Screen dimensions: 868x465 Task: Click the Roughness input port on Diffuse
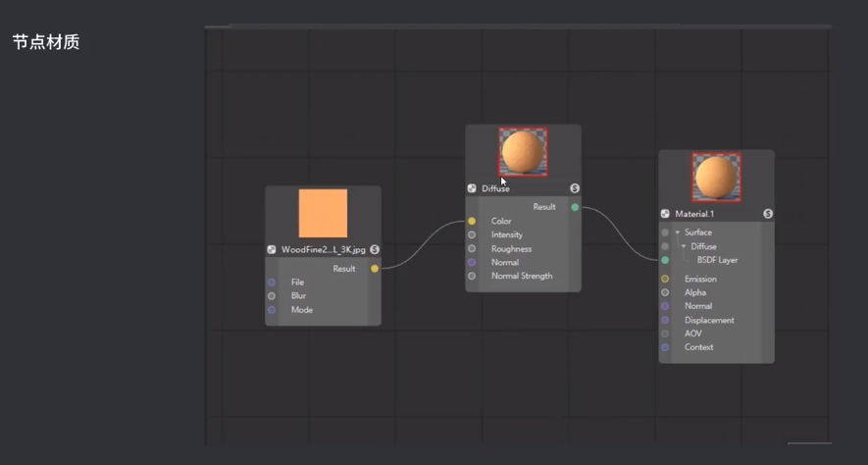click(x=472, y=248)
